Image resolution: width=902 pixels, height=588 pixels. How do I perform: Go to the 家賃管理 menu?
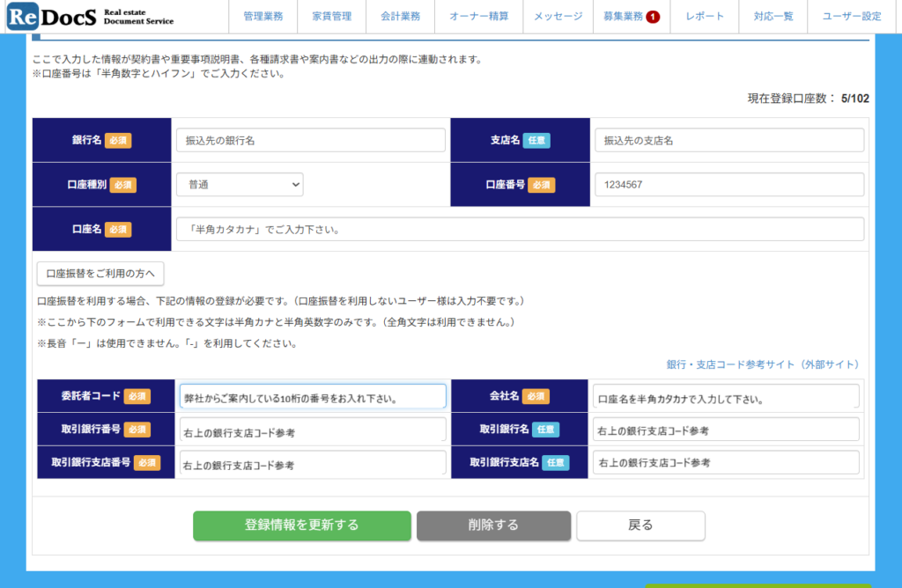point(331,17)
